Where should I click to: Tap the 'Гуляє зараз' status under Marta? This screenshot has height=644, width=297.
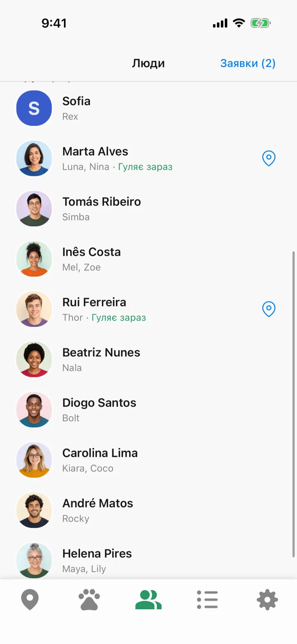point(145,167)
